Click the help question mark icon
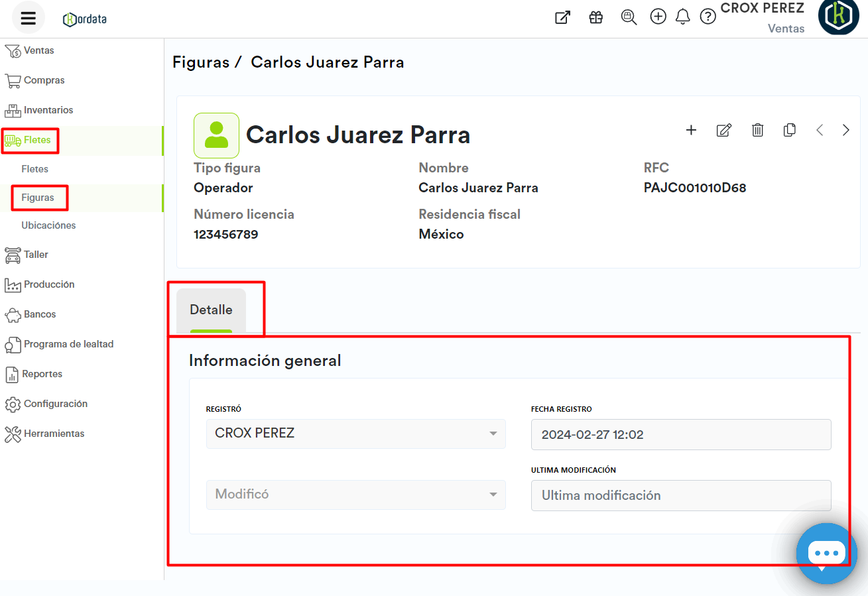 [x=708, y=17]
